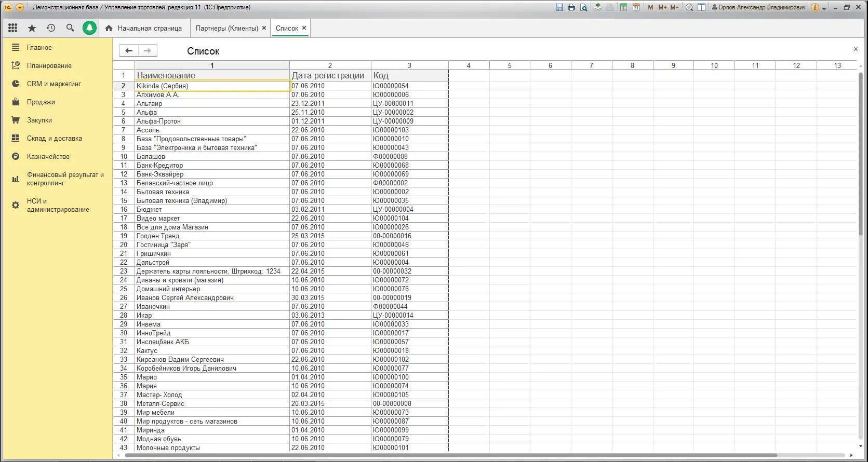Viewport: 868px width, 462px height.
Task: Select column 2 header
Action: tap(330, 65)
